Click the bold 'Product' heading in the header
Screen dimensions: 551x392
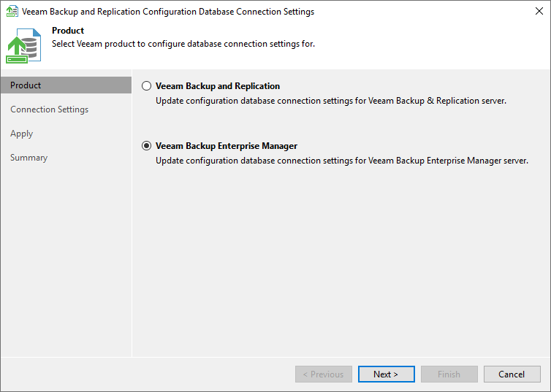68,31
